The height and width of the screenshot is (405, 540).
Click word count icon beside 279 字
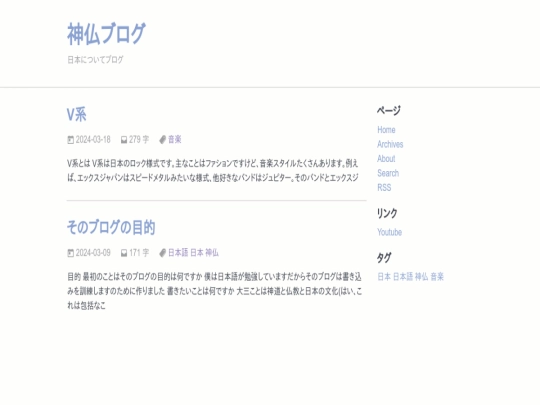(x=124, y=140)
